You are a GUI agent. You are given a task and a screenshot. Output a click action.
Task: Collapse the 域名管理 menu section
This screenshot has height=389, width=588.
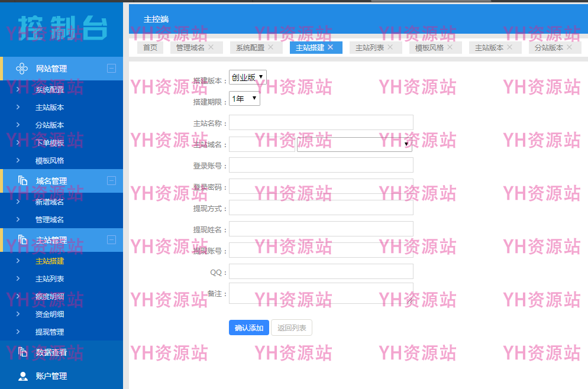tap(111, 181)
